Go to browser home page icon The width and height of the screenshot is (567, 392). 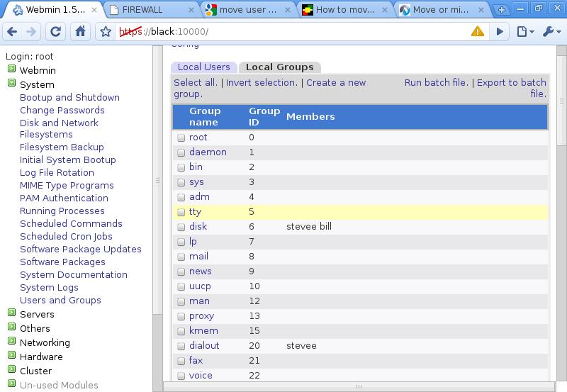pos(80,32)
